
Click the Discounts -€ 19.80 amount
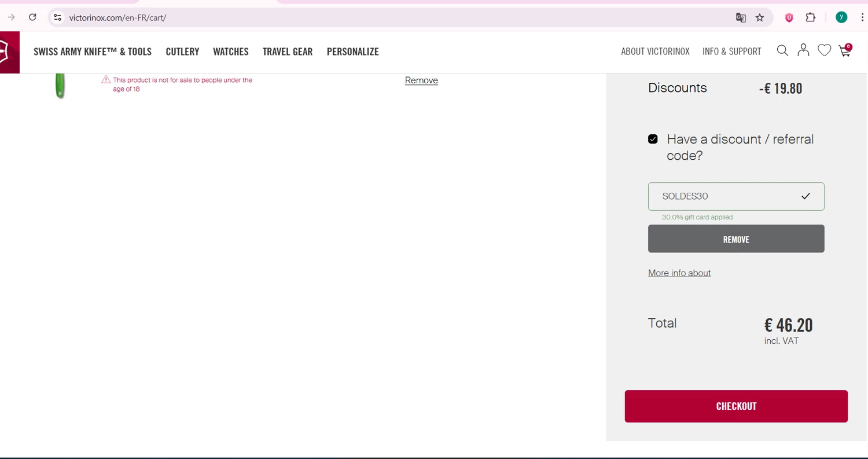[x=781, y=89]
